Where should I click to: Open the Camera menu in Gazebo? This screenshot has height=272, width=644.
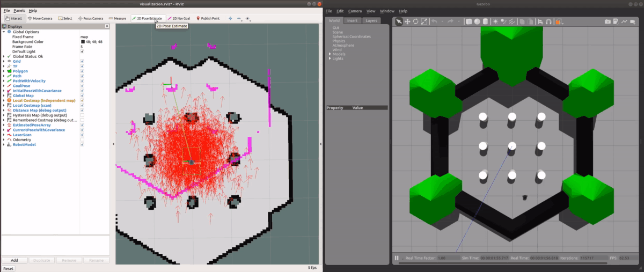355,11
